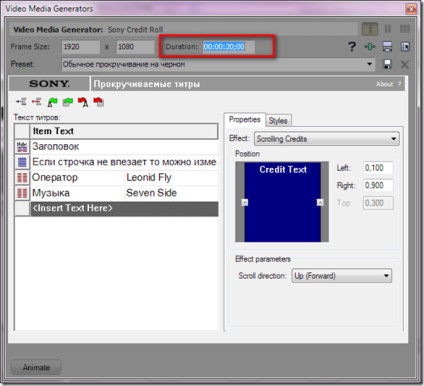Click style icon of Оператор row
This screenshot has height=386, width=424.
coord(22,178)
